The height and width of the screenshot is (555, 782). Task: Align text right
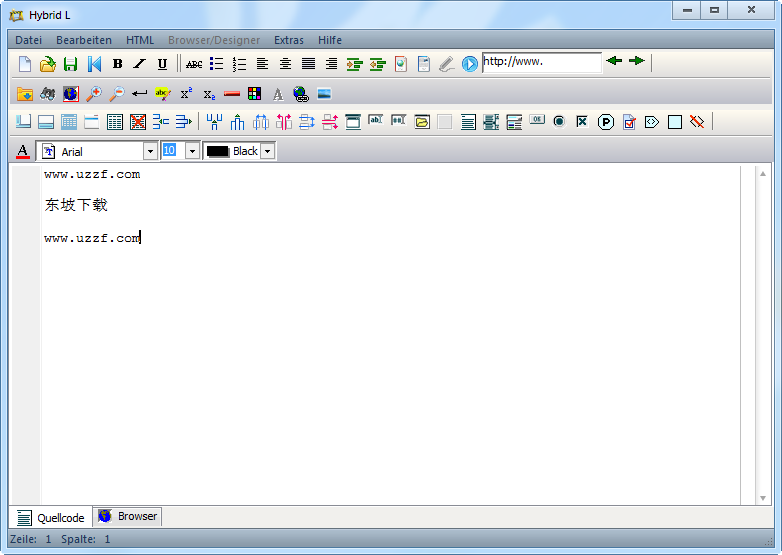[x=331, y=64]
